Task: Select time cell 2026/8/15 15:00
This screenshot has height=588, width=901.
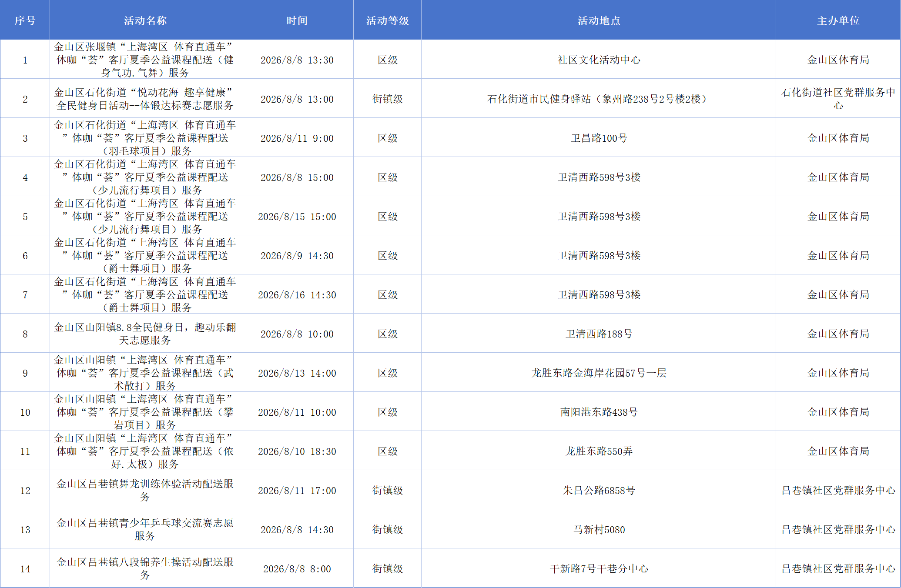Action: (297, 216)
